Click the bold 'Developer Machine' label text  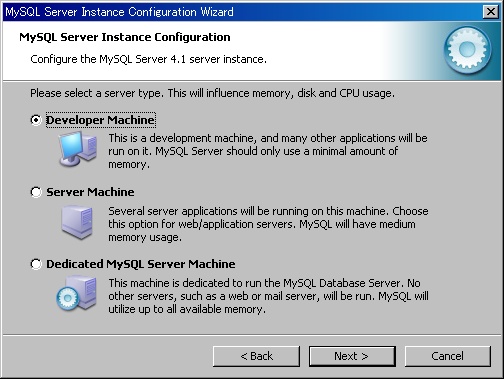pos(100,120)
